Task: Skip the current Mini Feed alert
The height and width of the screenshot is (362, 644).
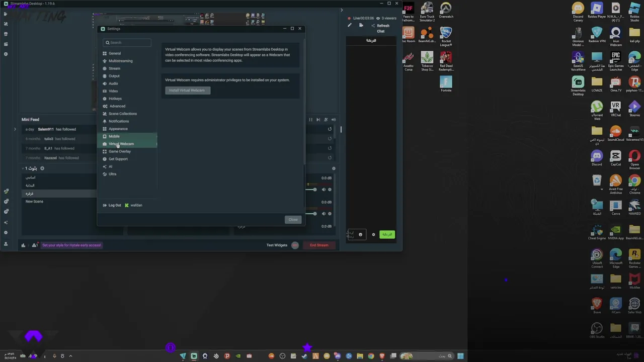Action: click(318, 120)
